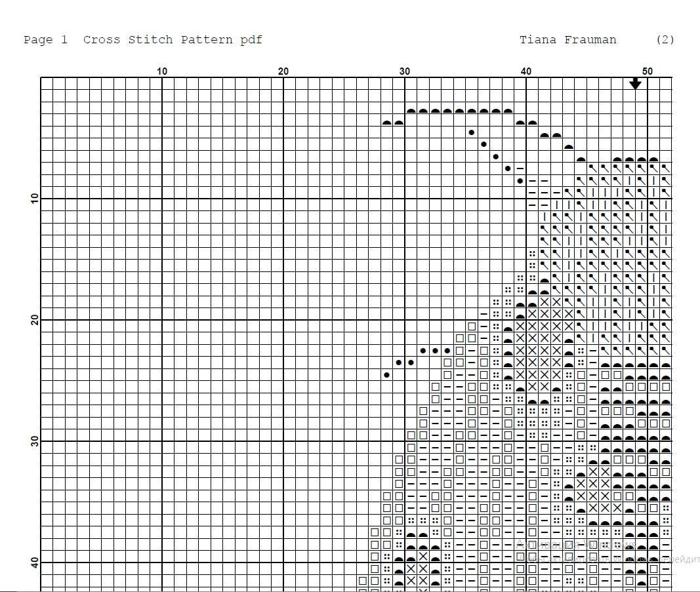Click column label '40' on the top ruler

[526, 71]
